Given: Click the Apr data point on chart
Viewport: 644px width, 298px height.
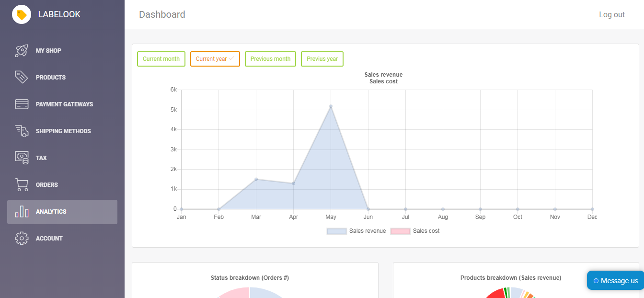Looking at the screenshot, I should pyautogui.click(x=293, y=183).
